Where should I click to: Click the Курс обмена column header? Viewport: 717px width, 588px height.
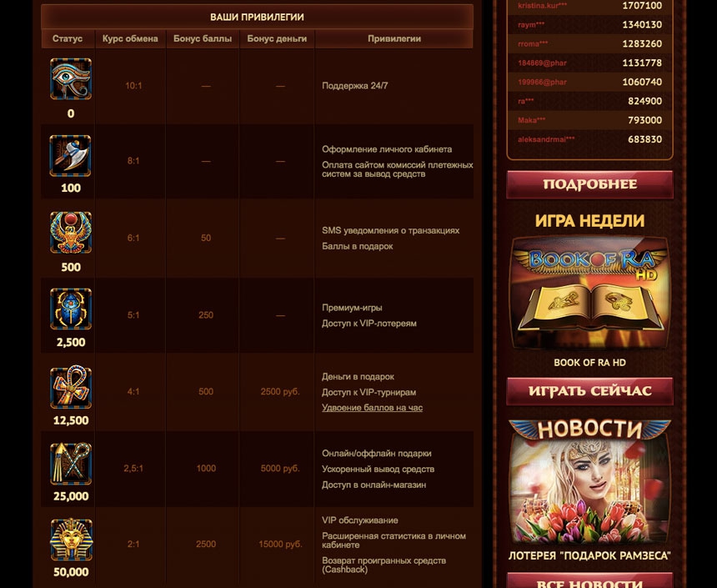[x=130, y=39]
